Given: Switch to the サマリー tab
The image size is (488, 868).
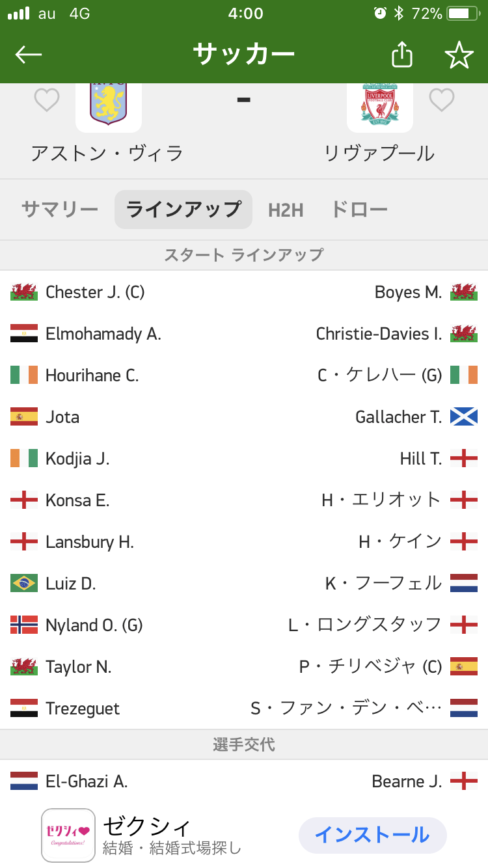Looking at the screenshot, I should [60, 210].
